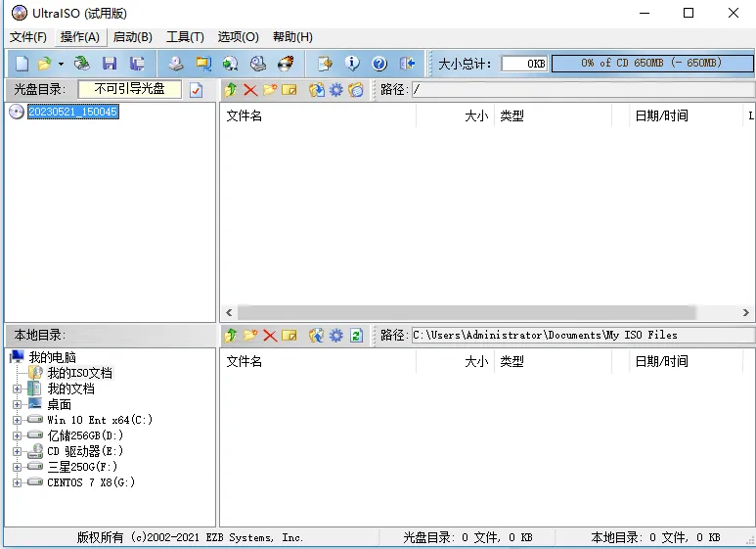This screenshot has width=756, height=549.
Task: Click local pane Up folder icon
Action: click(x=231, y=336)
